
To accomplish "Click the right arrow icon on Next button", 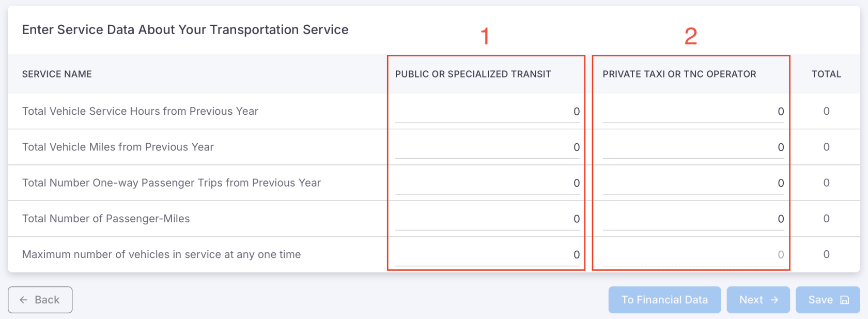I will [x=773, y=300].
